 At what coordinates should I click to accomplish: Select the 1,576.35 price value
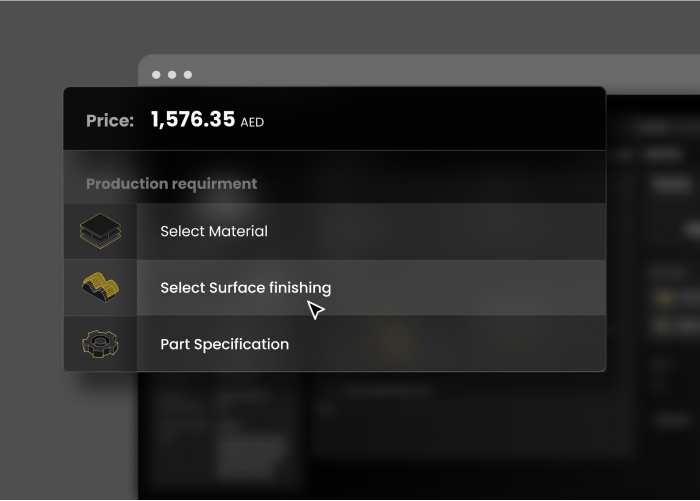[193, 120]
